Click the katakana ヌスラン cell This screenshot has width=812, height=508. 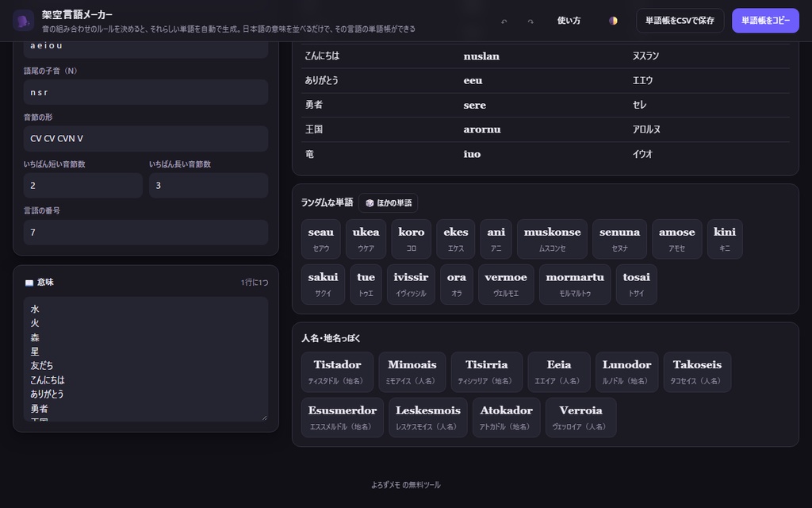645,56
